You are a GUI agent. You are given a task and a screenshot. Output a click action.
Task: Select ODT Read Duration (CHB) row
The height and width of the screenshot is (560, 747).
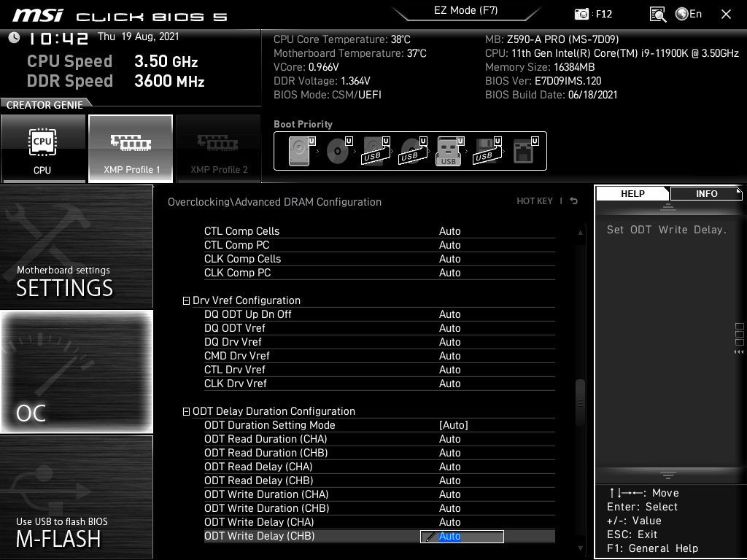click(x=379, y=453)
